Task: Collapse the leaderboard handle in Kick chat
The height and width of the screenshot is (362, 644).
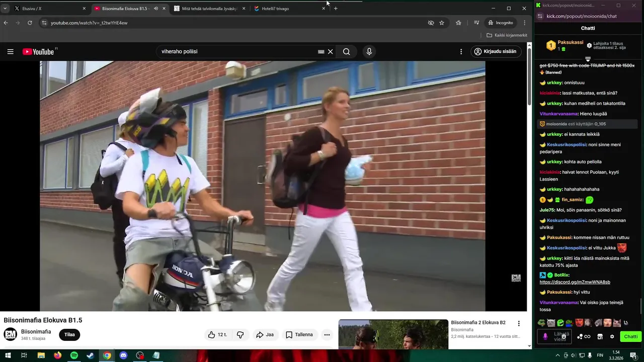Action: click(x=588, y=59)
